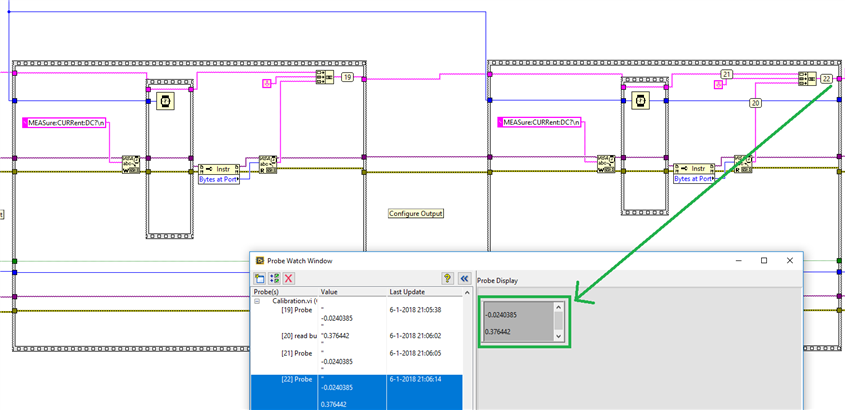Select line feed constant in left frame
This screenshot has height=410, width=845.
(266, 83)
